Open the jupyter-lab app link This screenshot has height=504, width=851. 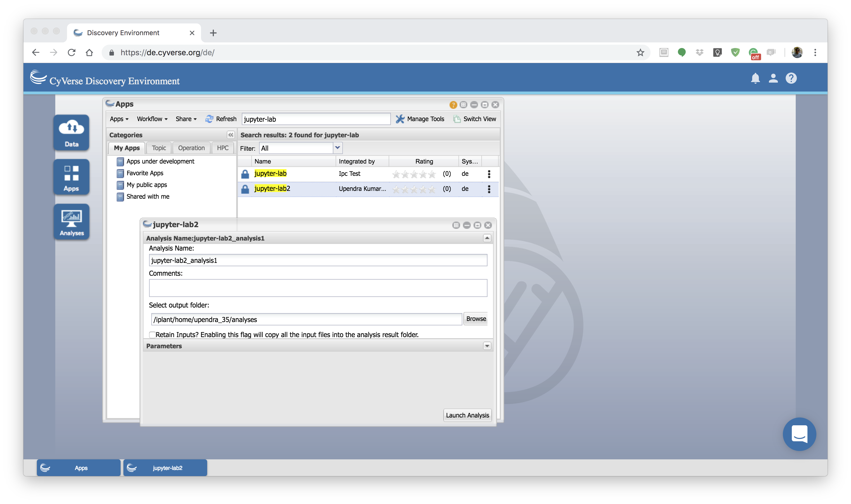[270, 174]
